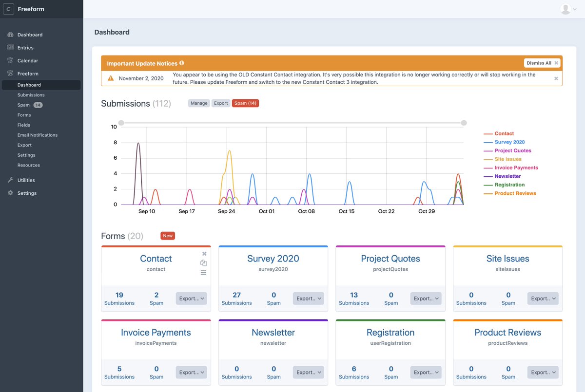
Task: Toggle Product Reviews series in legend
Action: pos(510,193)
